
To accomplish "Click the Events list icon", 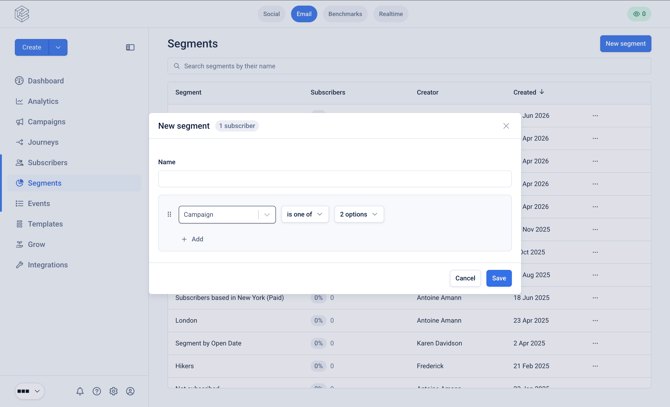I will [x=19, y=204].
